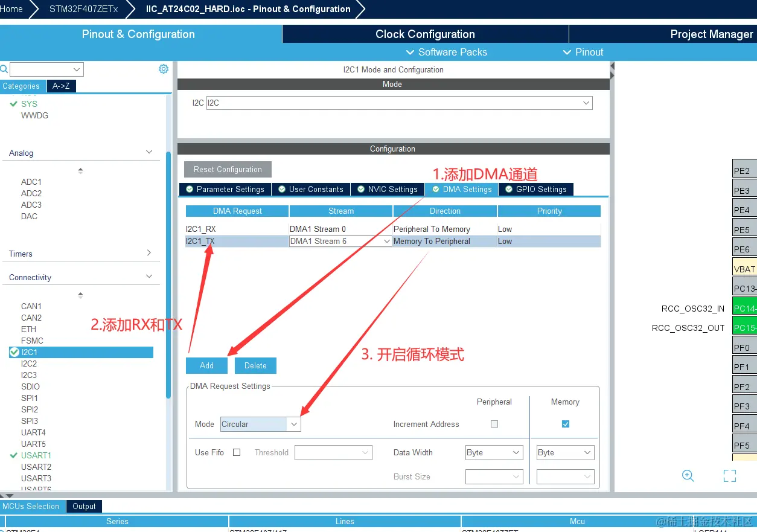Select the I2C1_RX DMA request row

click(393, 229)
